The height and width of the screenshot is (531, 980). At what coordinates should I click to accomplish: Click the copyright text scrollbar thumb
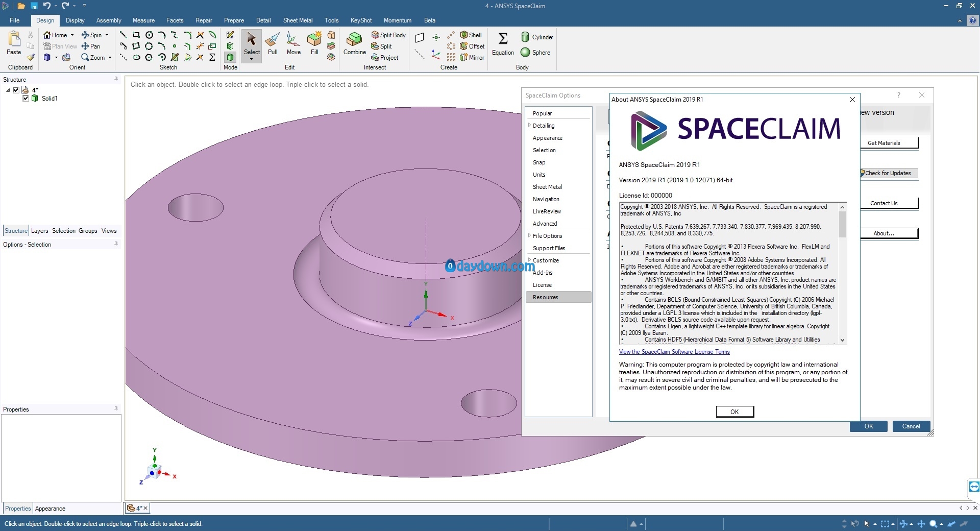tap(842, 224)
